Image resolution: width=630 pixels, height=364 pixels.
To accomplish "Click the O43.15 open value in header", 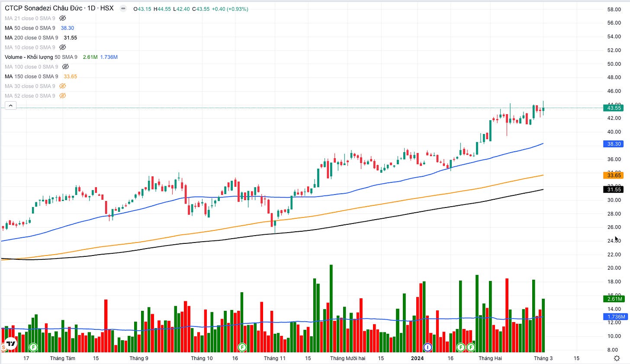I will coord(142,9).
